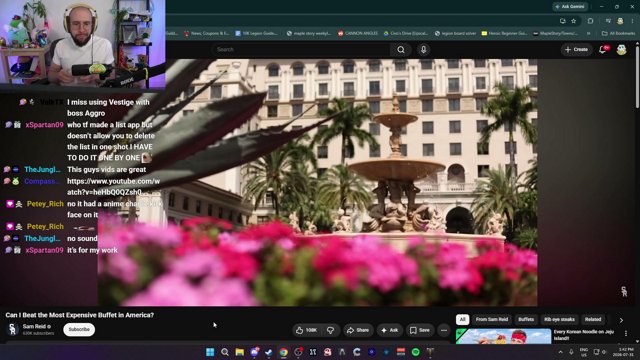The width and height of the screenshot is (640, 360).
Task: Select the Rib eye steaks chip
Action: (x=559, y=320)
